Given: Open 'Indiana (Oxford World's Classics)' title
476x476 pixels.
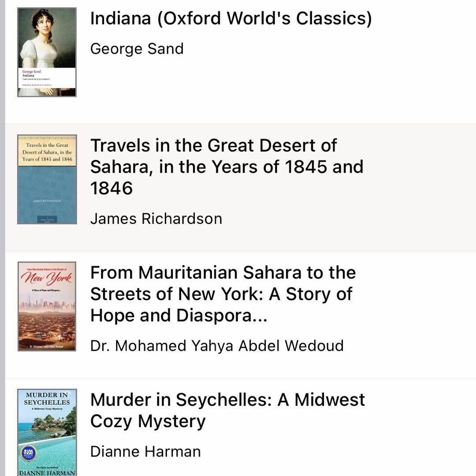Looking at the screenshot, I should tap(231, 19).
